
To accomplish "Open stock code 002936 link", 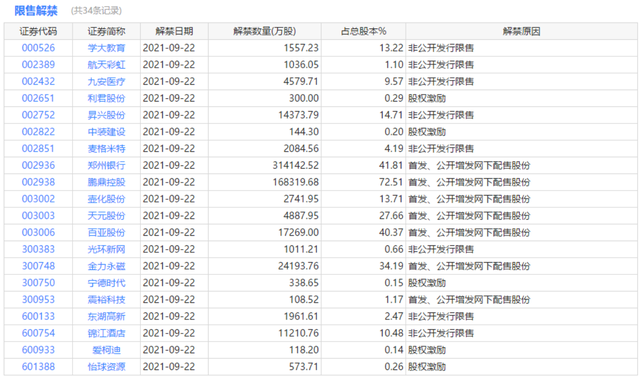I will pyautogui.click(x=38, y=165).
